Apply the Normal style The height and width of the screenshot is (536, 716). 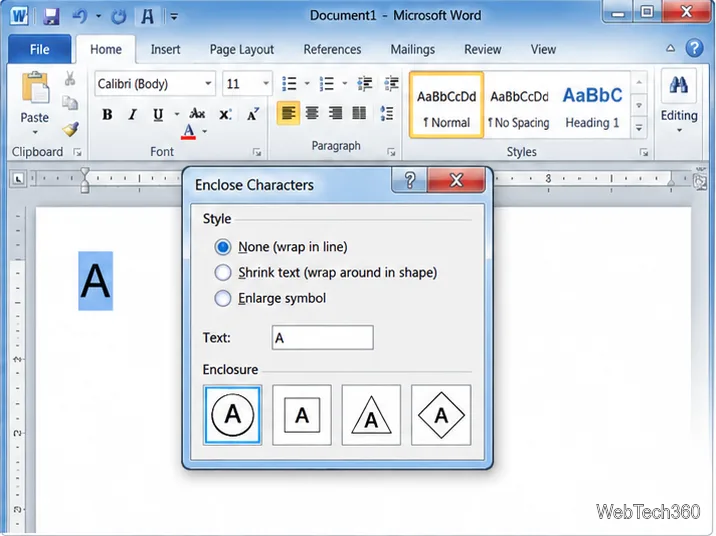[447, 105]
